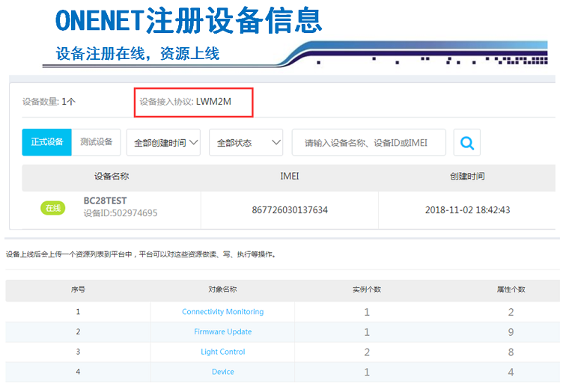This screenshot has width=569, height=392.
Task: Open the BC28TEST device name
Action: point(106,200)
